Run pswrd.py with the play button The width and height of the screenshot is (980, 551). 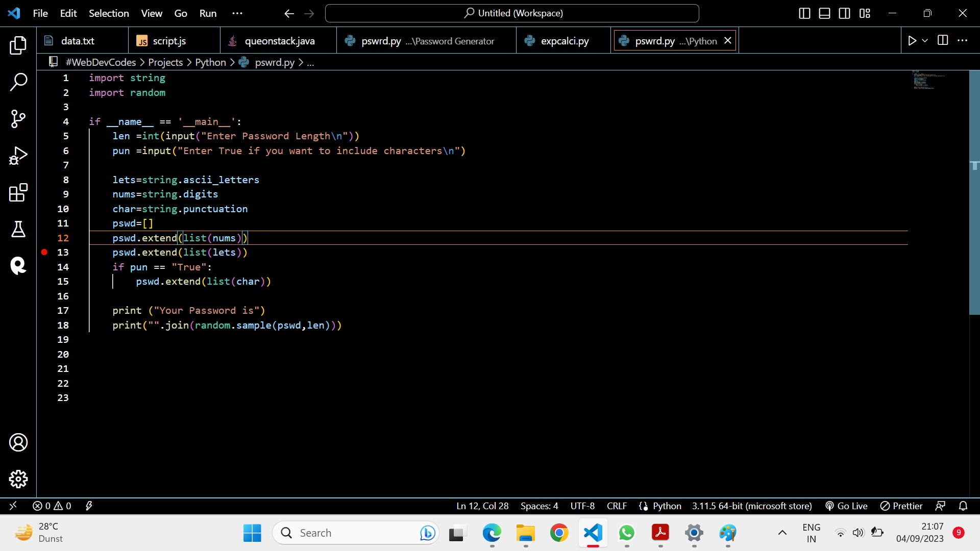point(913,40)
